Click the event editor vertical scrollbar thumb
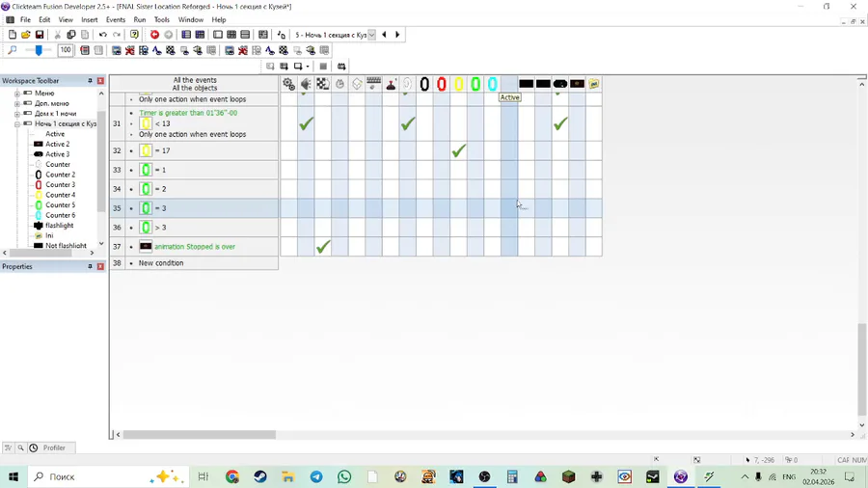The image size is (868, 488). click(862, 369)
